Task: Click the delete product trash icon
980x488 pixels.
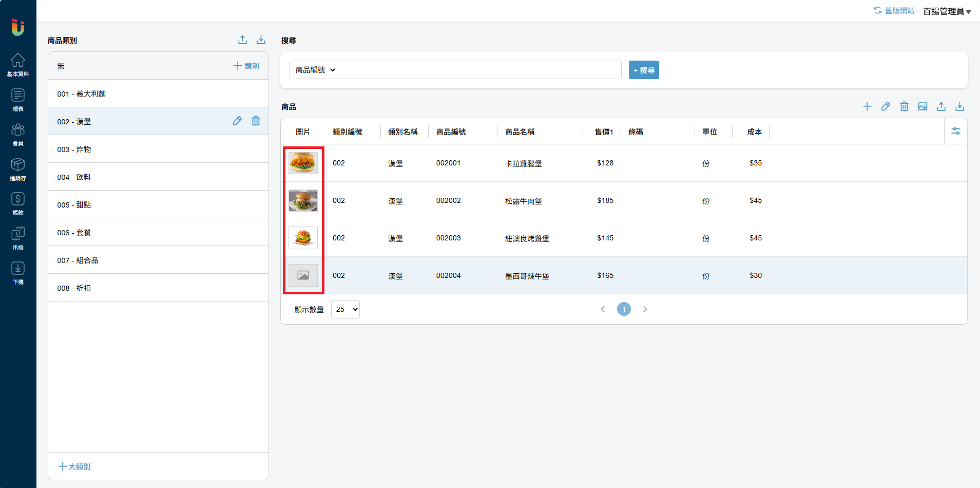Action: (x=904, y=106)
